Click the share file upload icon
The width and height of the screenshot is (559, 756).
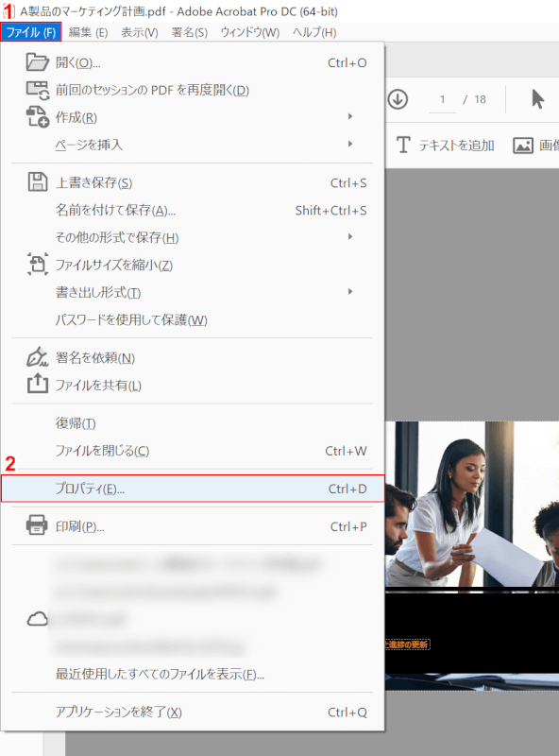[37, 385]
